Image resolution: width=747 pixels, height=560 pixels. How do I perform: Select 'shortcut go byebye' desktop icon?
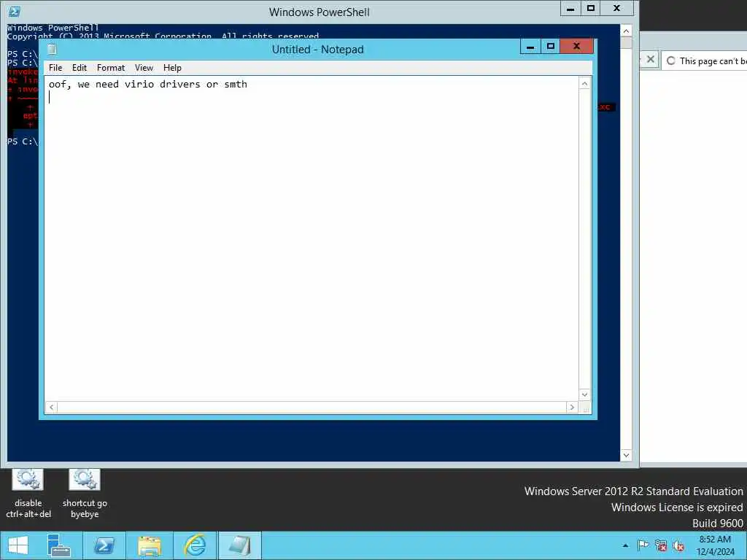85,494
